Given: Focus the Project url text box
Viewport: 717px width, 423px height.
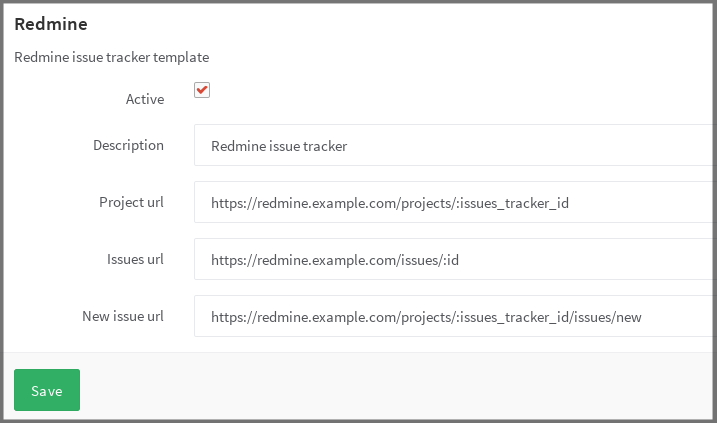Looking at the screenshot, I should coord(452,203).
